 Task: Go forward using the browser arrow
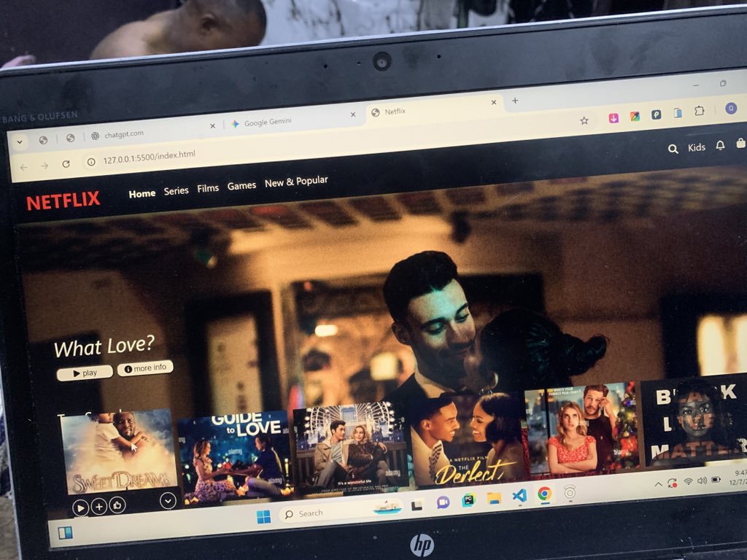[x=44, y=166]
